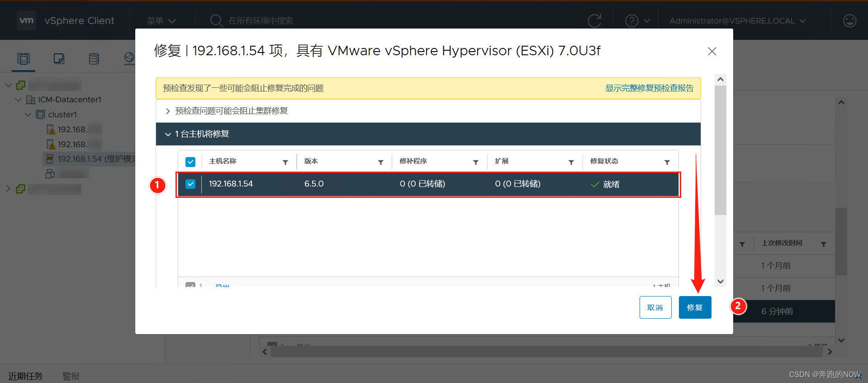The height and width of the screenshot is (383, 868).
Task: Collapse the ICM-Datacenter1 tree node
Action: pyautogui.click(x=18, y=100)
